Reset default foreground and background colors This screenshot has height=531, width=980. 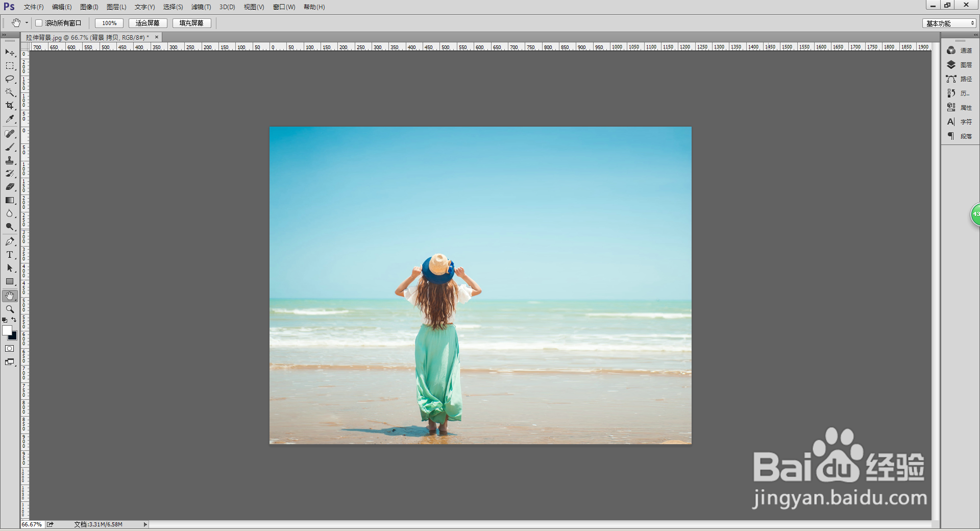(x=5, y=320)
